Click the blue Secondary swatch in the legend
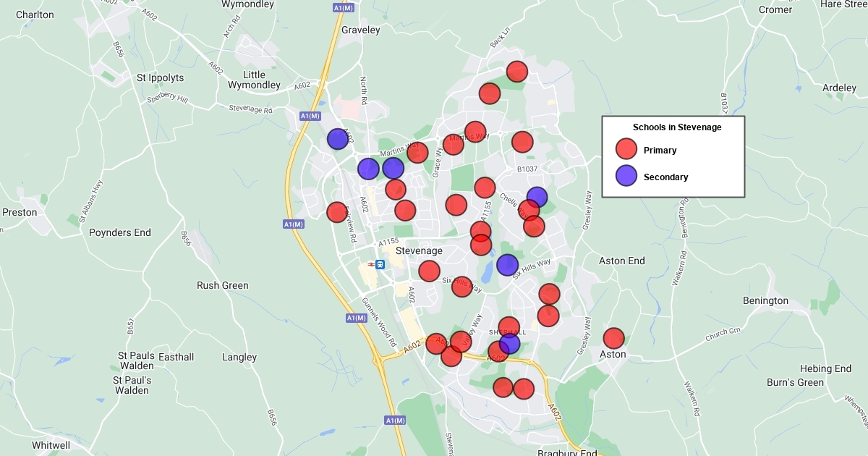 [626, 176]
